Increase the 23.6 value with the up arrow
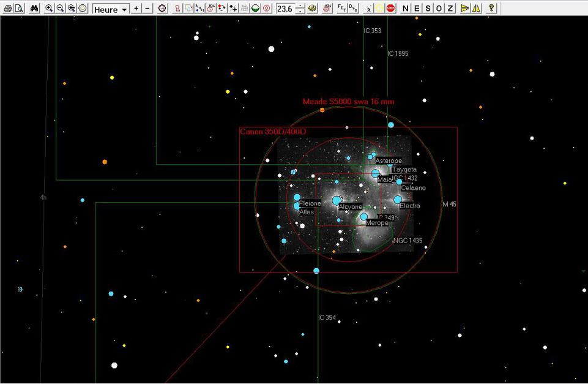Screen dimensions: 588x384 pos(300,6)
